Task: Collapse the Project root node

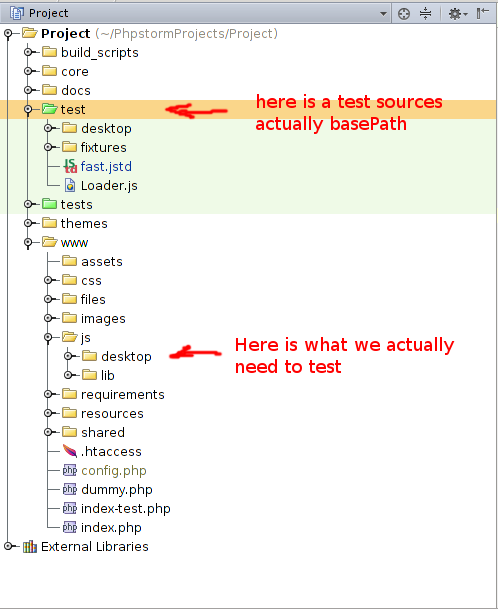Action: 8,33
